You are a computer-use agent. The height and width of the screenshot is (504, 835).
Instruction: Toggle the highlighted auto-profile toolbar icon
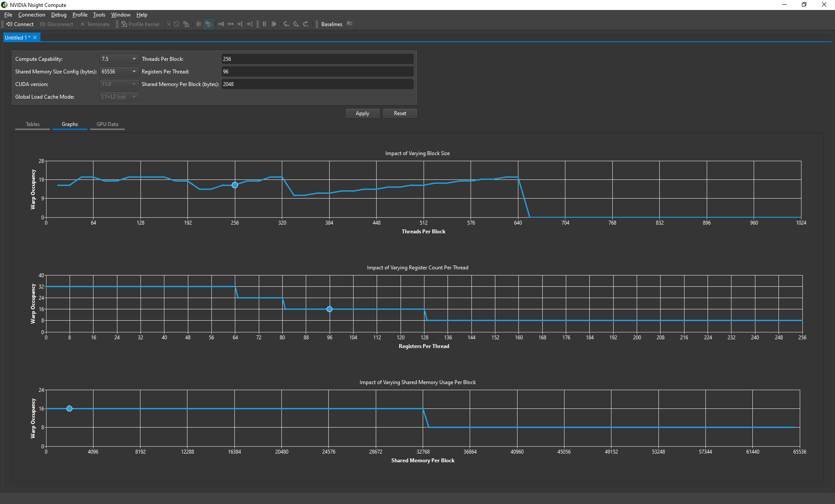pyautogui.click(x=209, y=24)
